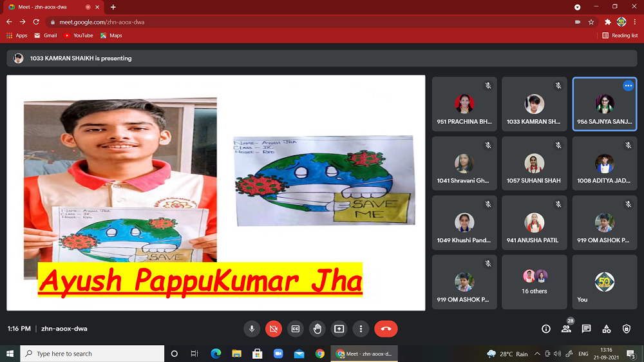
Task: Open options on the SAJNYA SANJ tile
Action: pyautogui.click(x=628, y=86)
